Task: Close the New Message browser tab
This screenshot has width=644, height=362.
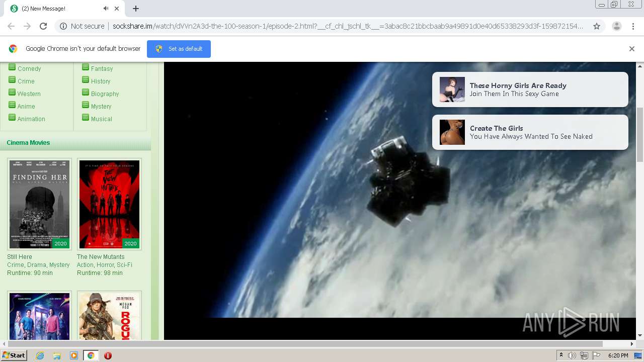Action: (117, 9)
